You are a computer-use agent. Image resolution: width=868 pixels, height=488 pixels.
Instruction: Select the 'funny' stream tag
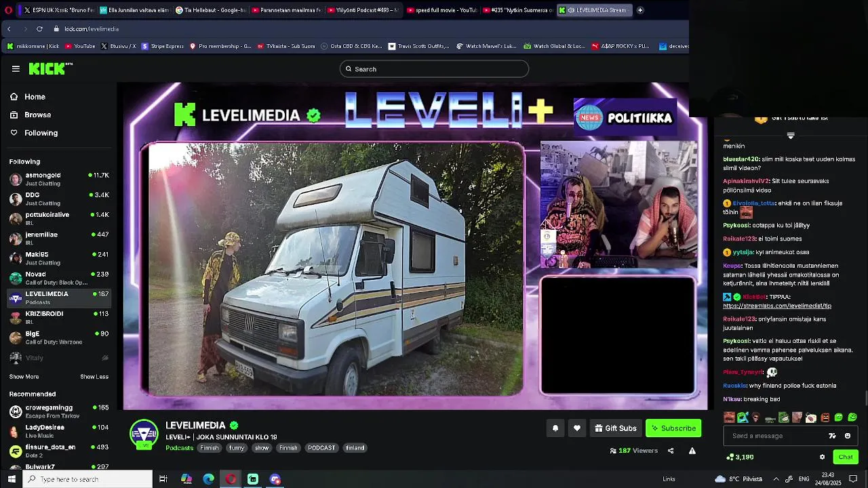point(237,448)
